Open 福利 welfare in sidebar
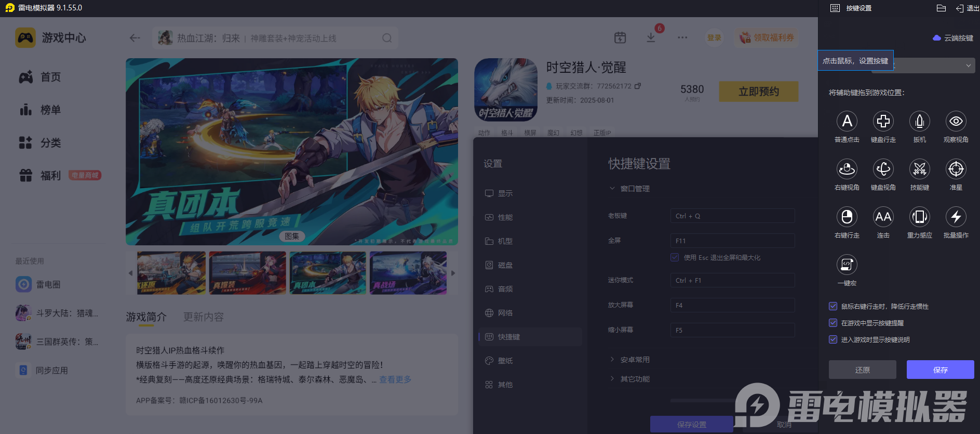The height and width of the screenshot is (434, 980). click(x=40, y=175)
